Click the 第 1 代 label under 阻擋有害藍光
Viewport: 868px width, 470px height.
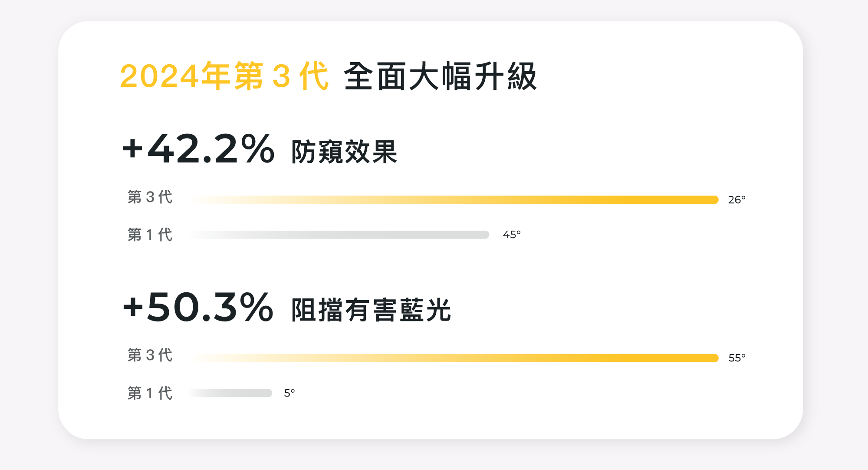pos(150,393)
